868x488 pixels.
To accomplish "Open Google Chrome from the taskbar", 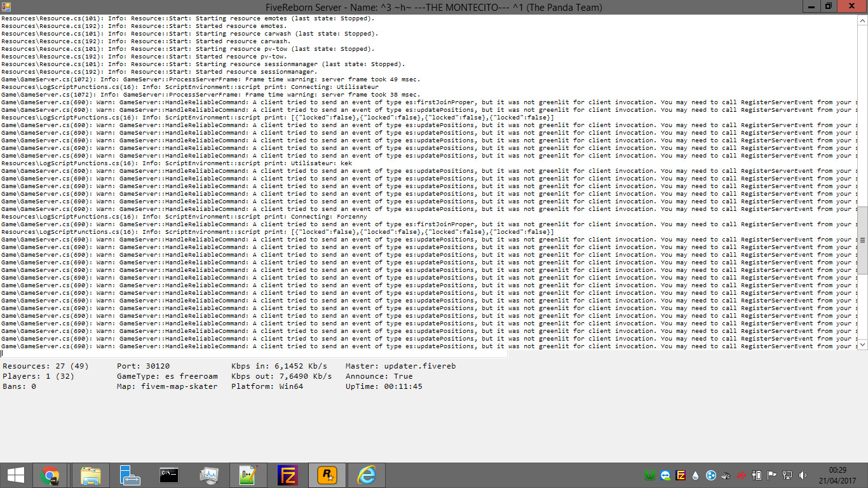I will [x=50, y=475].
